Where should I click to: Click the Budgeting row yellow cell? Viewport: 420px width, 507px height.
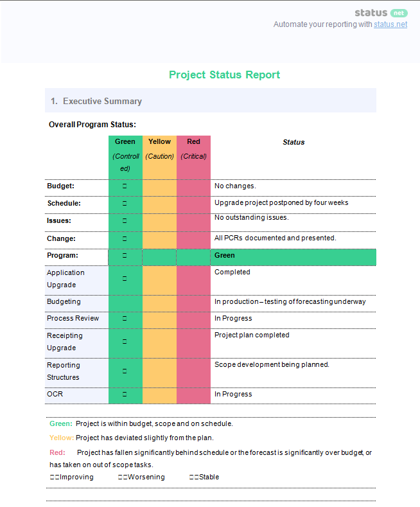(x=160, y=303)
